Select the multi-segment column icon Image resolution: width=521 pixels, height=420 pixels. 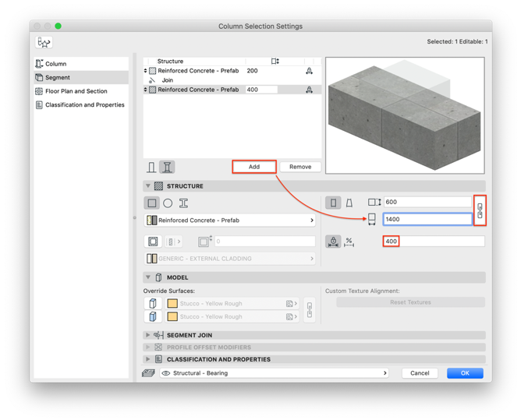[x=167, y=167]
